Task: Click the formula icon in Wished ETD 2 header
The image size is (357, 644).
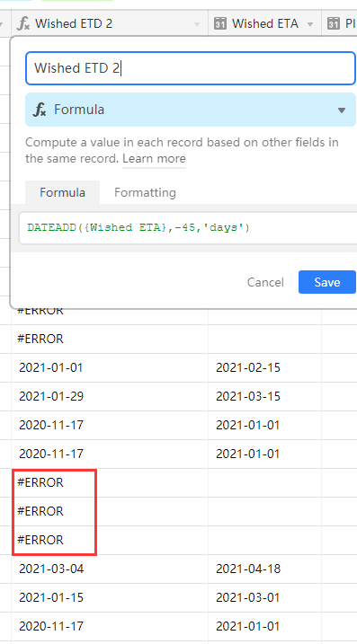Action: point(23,24)
